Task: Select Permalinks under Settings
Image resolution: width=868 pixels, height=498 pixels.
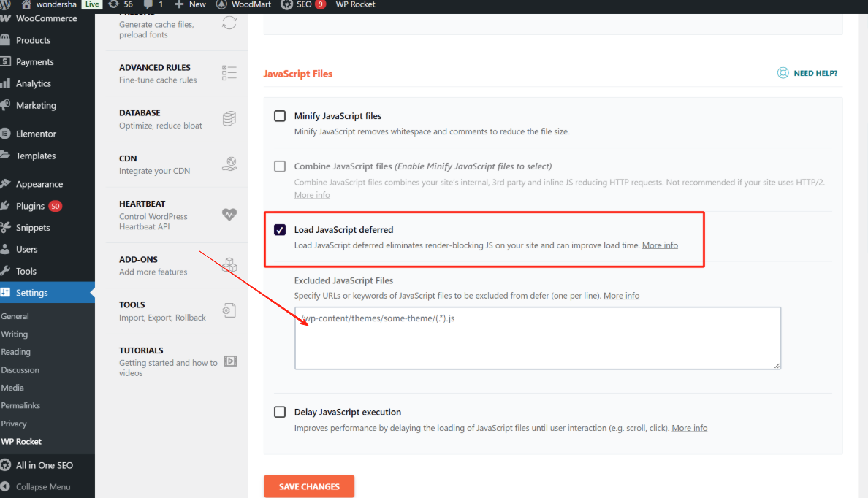Action: (20, 405)
